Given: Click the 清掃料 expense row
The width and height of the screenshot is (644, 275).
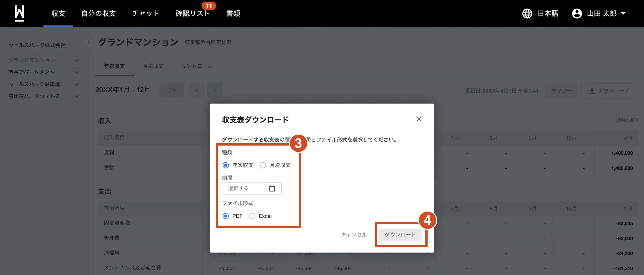Looking at the screenshot, I should click(112, 253).
